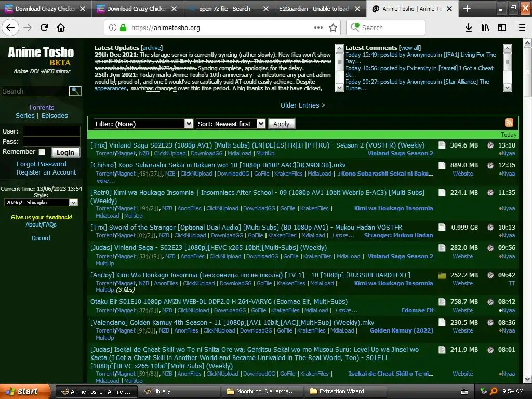Reload the page with the refresh icon

click(44, 28)
